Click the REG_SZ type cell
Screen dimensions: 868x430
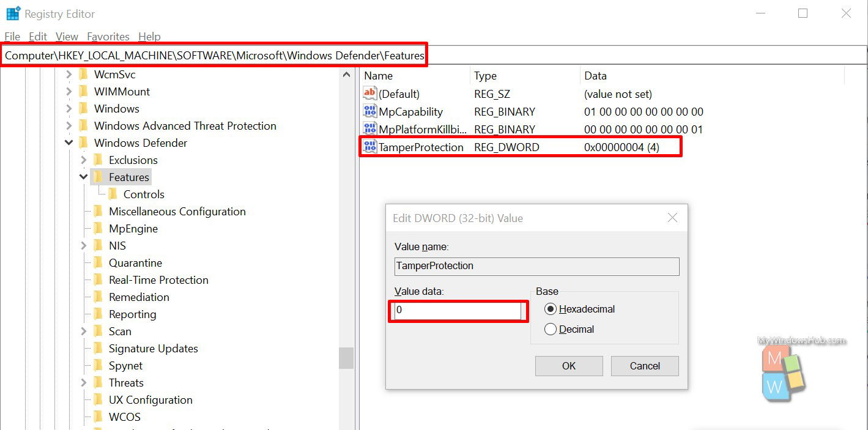click(492, 94)
